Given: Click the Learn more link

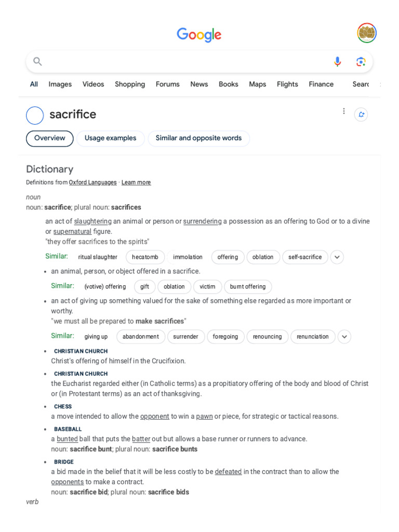Looking at the screenshot, I should (136, 182).
